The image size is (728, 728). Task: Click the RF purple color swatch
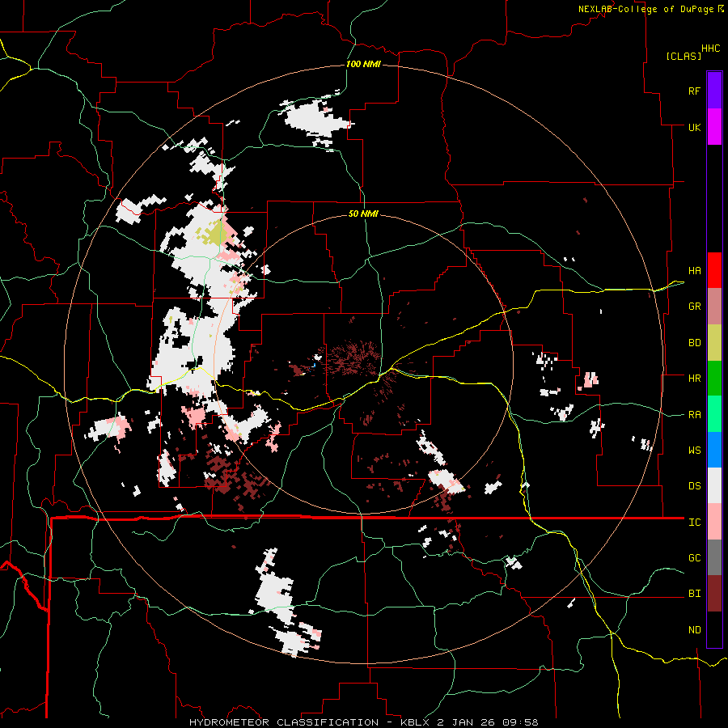[714, 91]
